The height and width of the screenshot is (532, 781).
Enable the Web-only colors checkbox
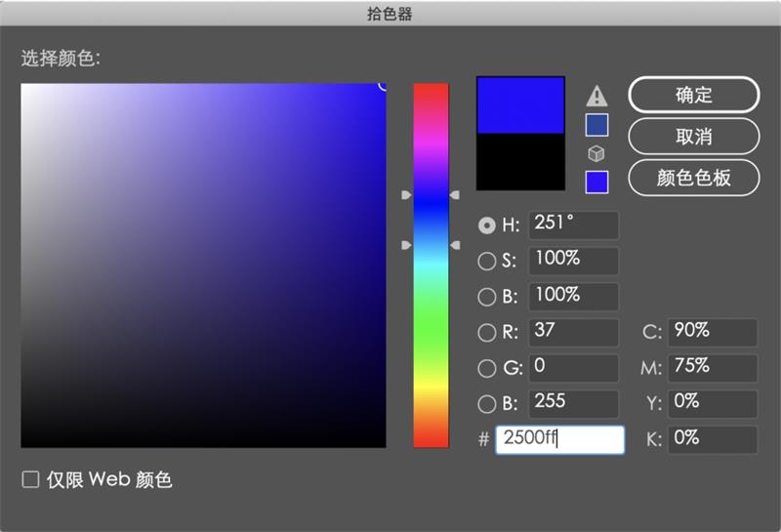click(x=31, y=479)
